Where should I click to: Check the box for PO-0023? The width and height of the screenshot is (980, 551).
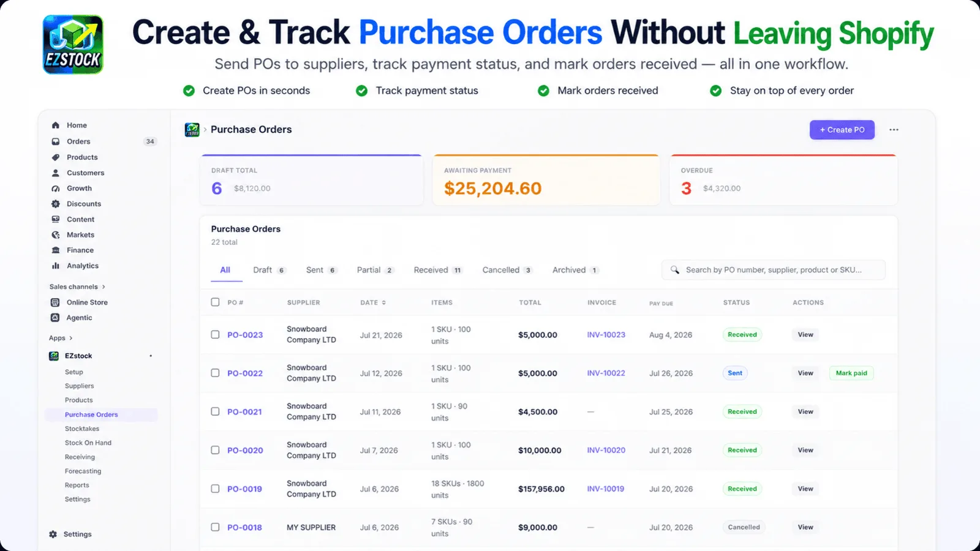click(215, 334)
